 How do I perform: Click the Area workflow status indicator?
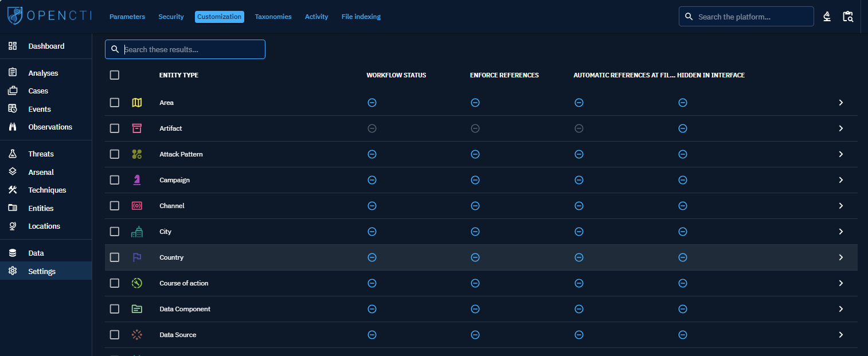(372, 103)
